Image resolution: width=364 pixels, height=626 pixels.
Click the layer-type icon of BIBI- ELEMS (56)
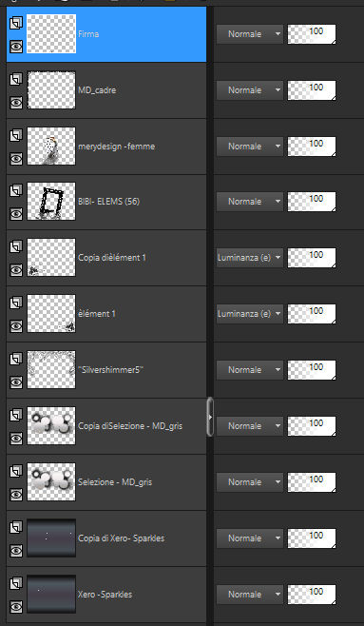coord(16,190)
